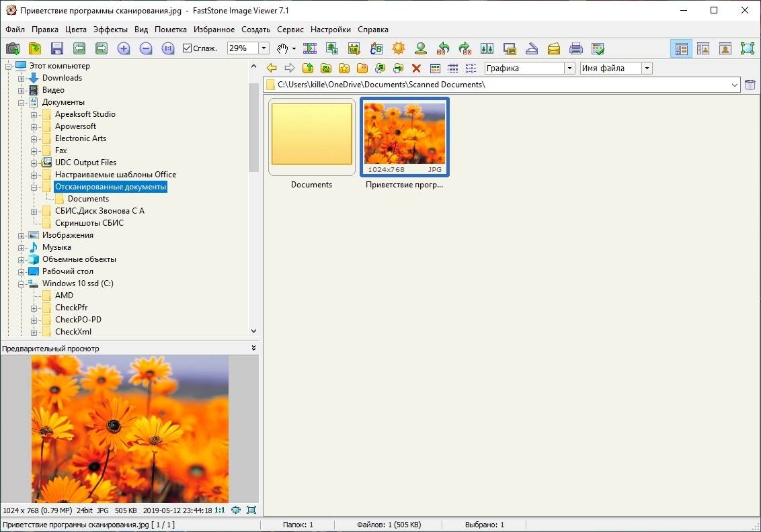Expand the Apeaksoft Studio folder node

point(34,115)
